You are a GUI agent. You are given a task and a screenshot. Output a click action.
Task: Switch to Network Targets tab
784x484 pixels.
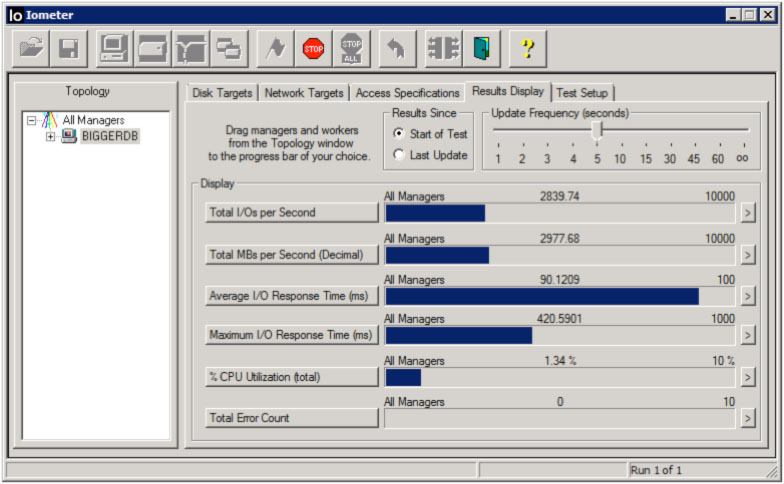304,93
